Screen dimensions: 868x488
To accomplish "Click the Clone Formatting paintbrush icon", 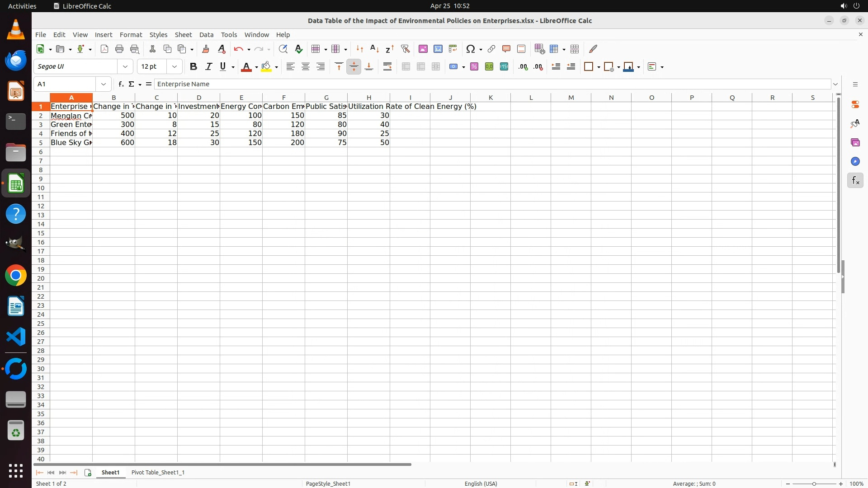I will point(206,49).
